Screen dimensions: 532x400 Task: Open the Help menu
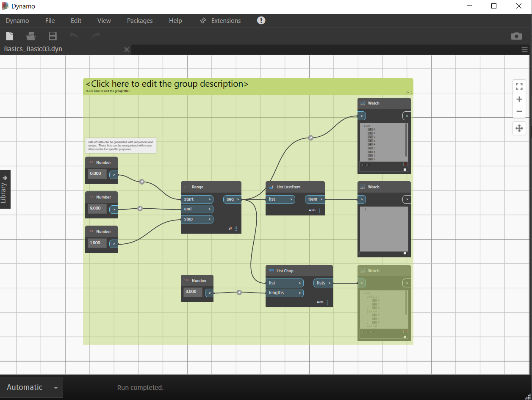coord(175,20)
